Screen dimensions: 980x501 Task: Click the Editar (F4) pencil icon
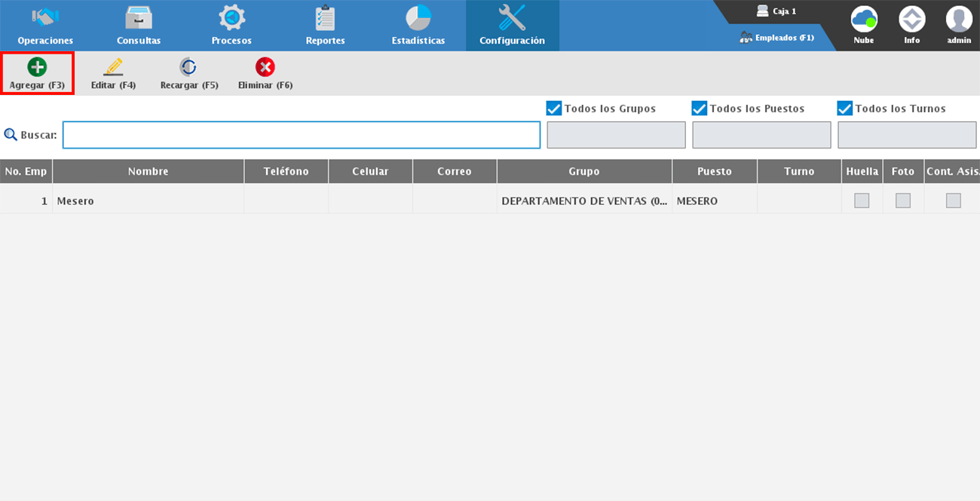tap(113, 68)
